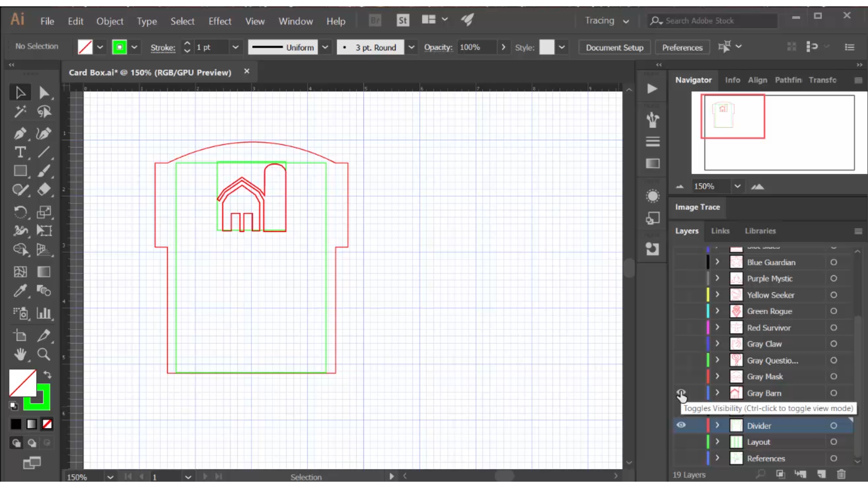Toggle visibility of Divider layer
The width and height of the screenshot is (868, 488).
pyautogui.click(x=681, y=426)
